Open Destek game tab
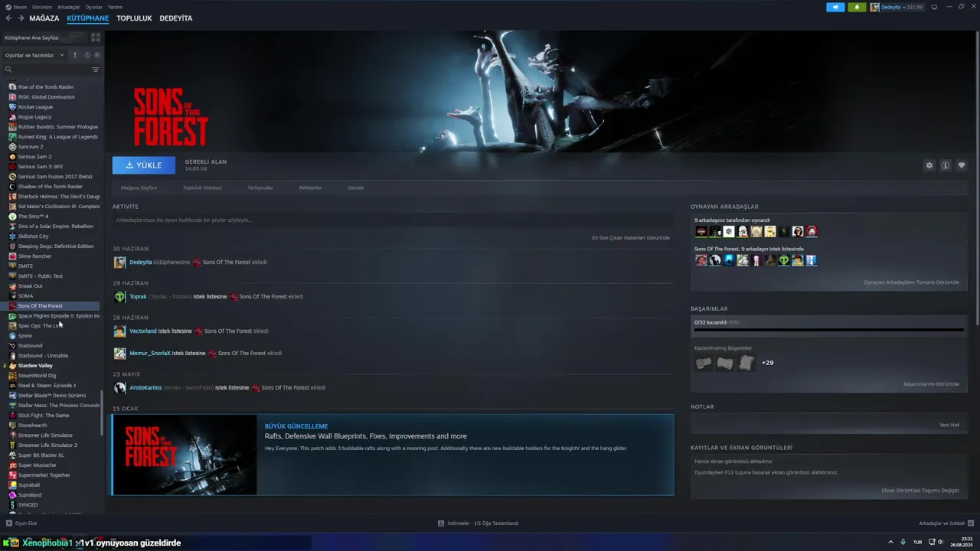980x551 pixels. click(355, 187)
